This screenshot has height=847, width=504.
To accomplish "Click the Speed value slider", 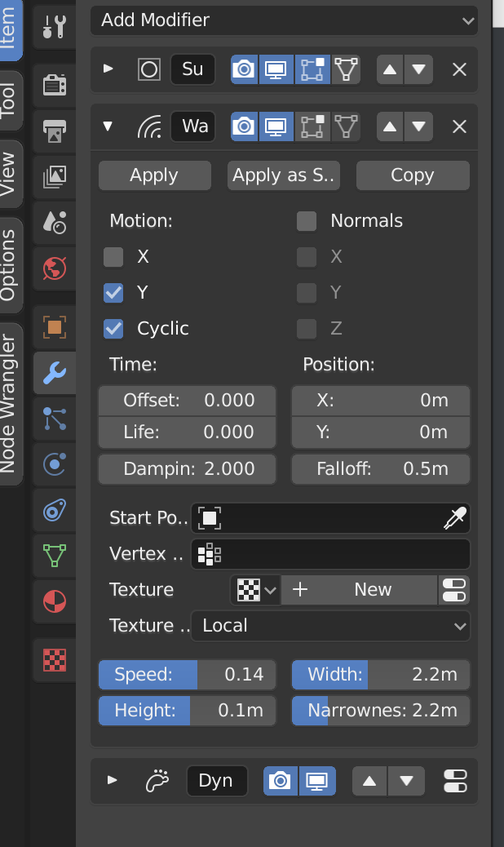I will coord(186,674).
